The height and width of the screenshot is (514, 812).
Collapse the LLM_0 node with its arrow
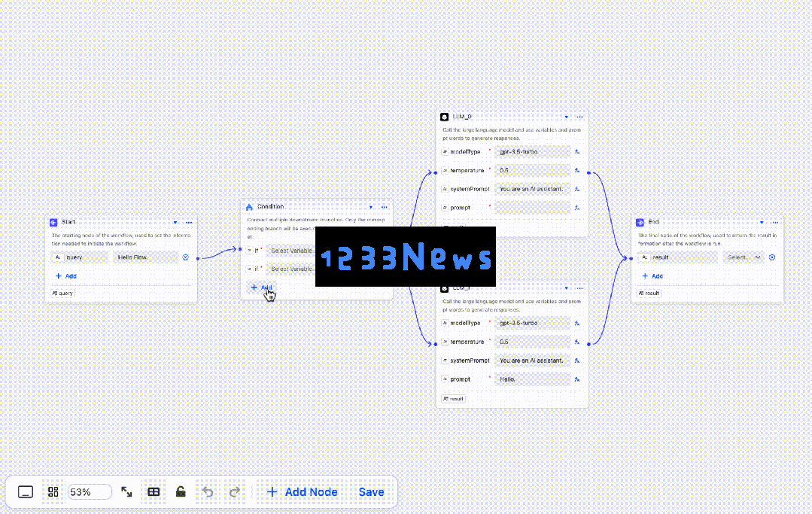[x=566, y=117]
